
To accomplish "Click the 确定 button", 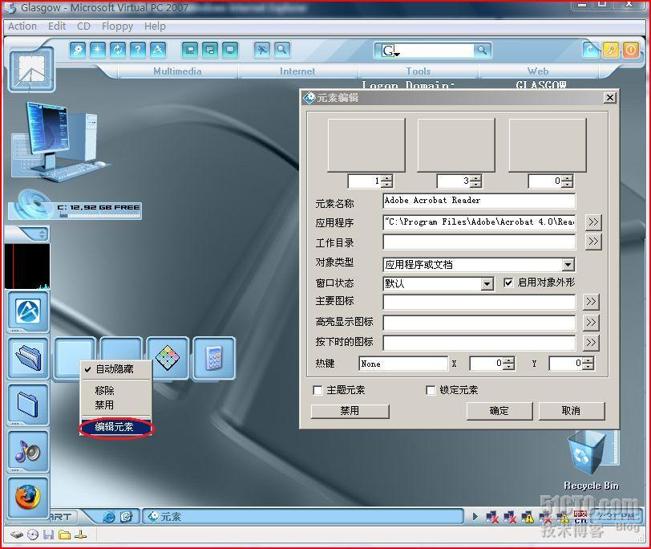I will 499,411.
